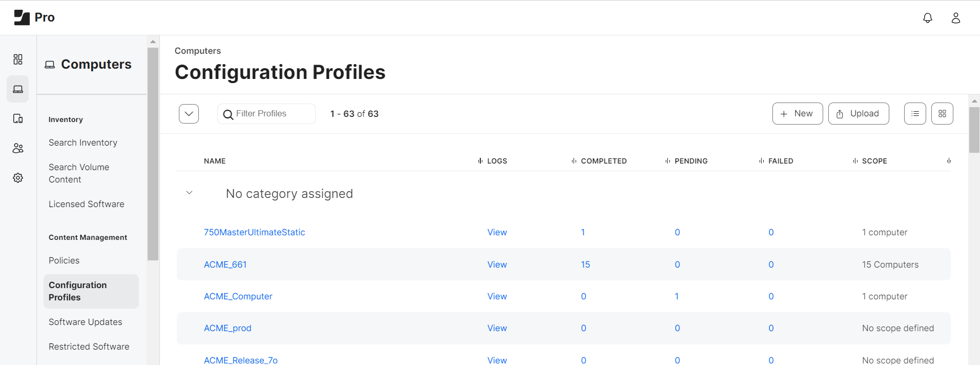Open the Dashboard icon in left rail
Viewport: 980px width, 365px height.
point(18,59)
